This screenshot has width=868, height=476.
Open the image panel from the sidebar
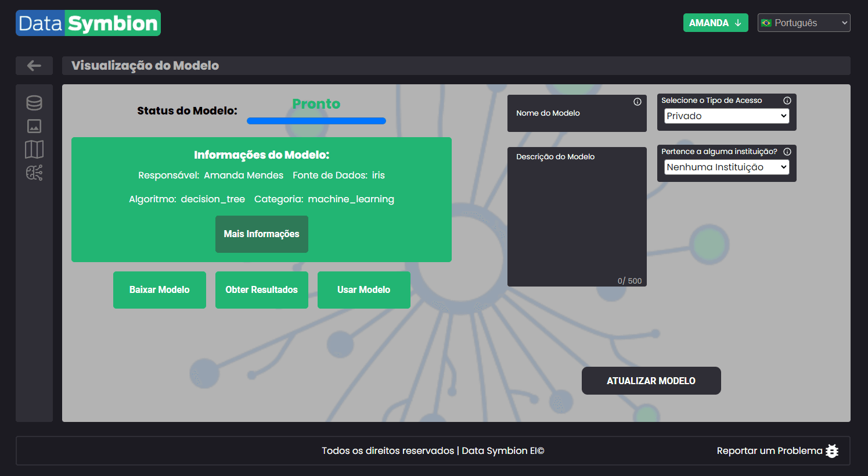[x=34, y=126]
